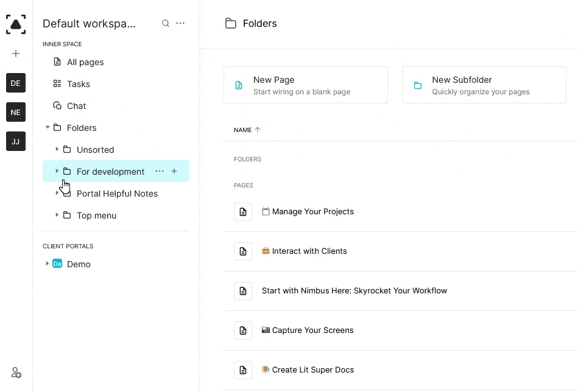
Task: Expand the Top menu folder
Action: click(57, 215)
